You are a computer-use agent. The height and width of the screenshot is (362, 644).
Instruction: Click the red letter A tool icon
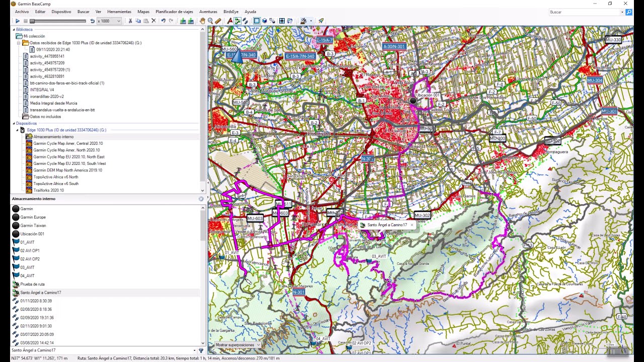tap(230, 21)
